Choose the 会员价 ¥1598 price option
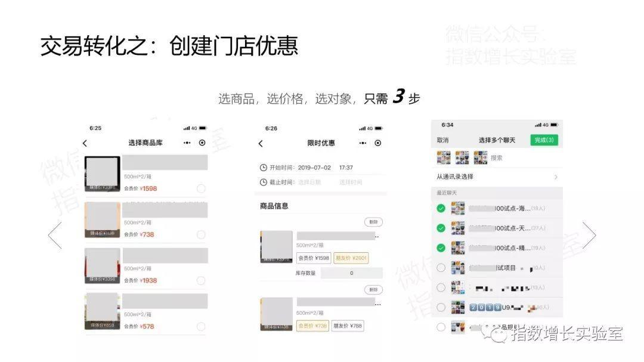The image size is (644, 362). (314, 258)
